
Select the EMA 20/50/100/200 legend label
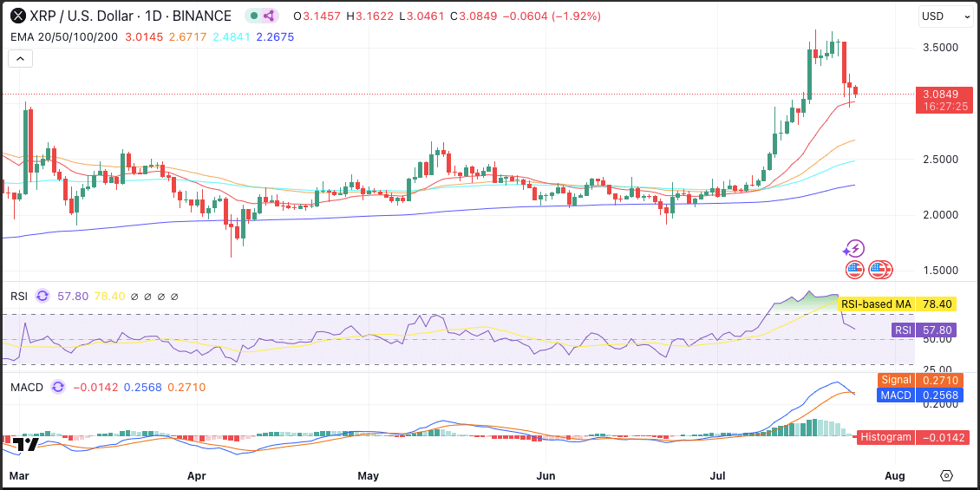pyautogui.click(x=64, y=37)
